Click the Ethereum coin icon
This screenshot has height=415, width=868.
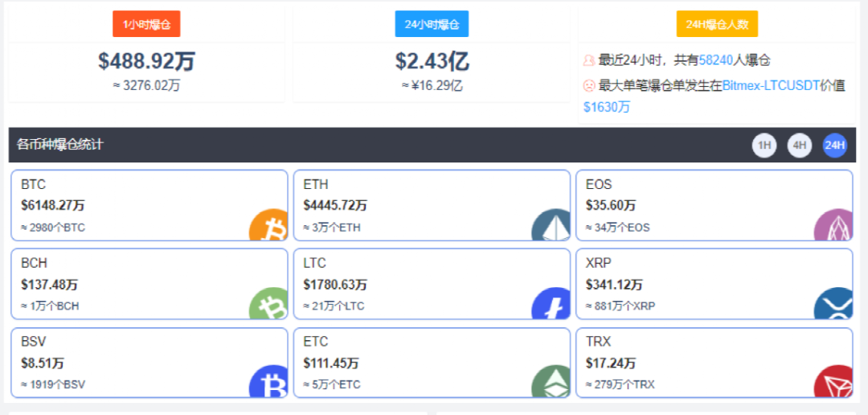pyautogui.click(x=551, y=225)
